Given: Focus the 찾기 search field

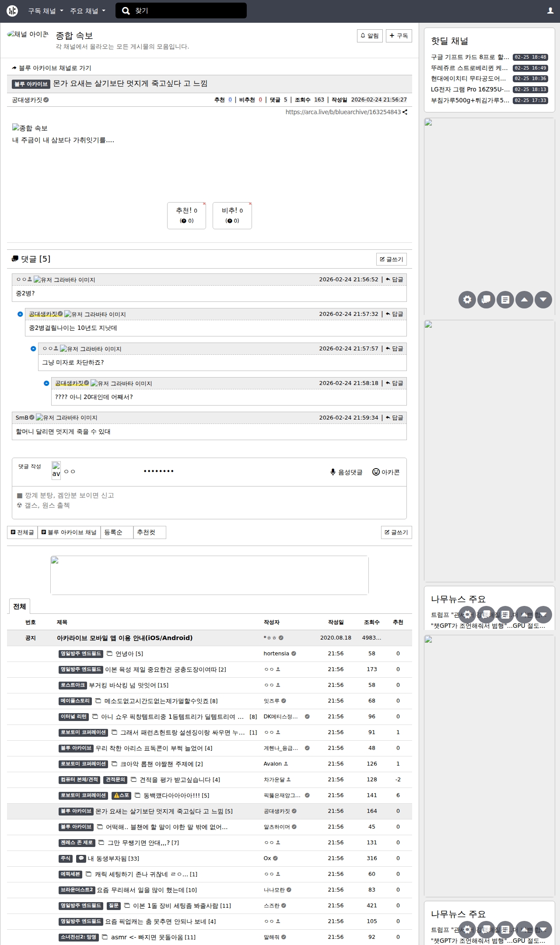Looking at the screenshot, I should pos(188,11).
